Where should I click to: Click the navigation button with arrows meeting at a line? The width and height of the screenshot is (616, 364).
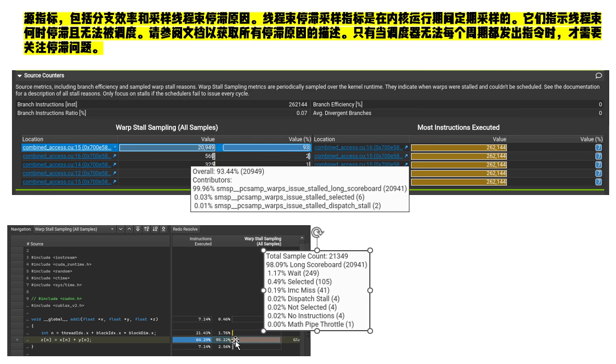coord(138,229)
